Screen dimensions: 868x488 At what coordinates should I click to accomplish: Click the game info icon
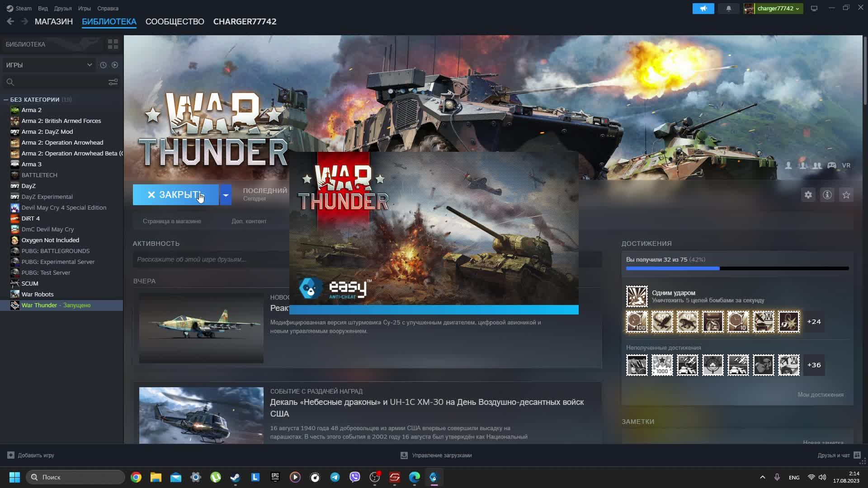point(827,195)
